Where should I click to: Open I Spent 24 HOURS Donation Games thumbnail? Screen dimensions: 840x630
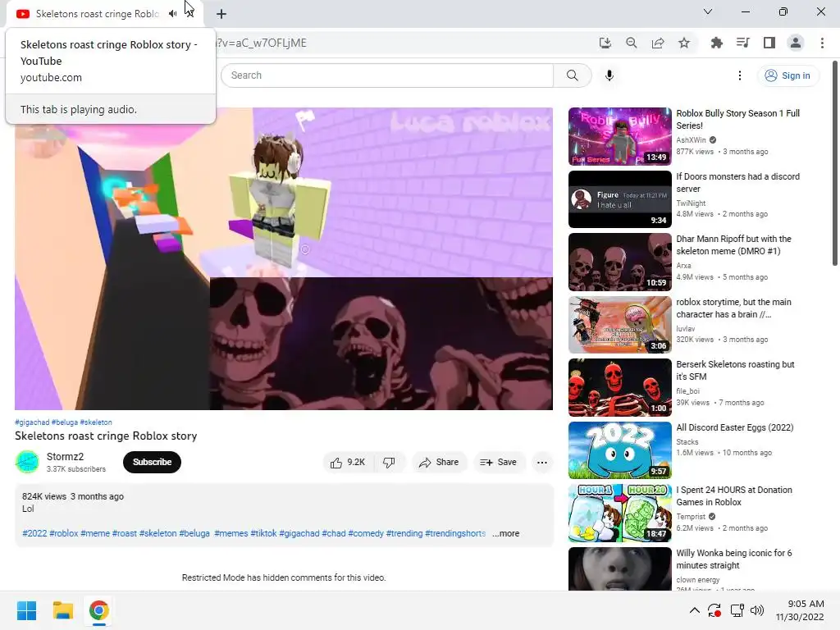[620, 514]
